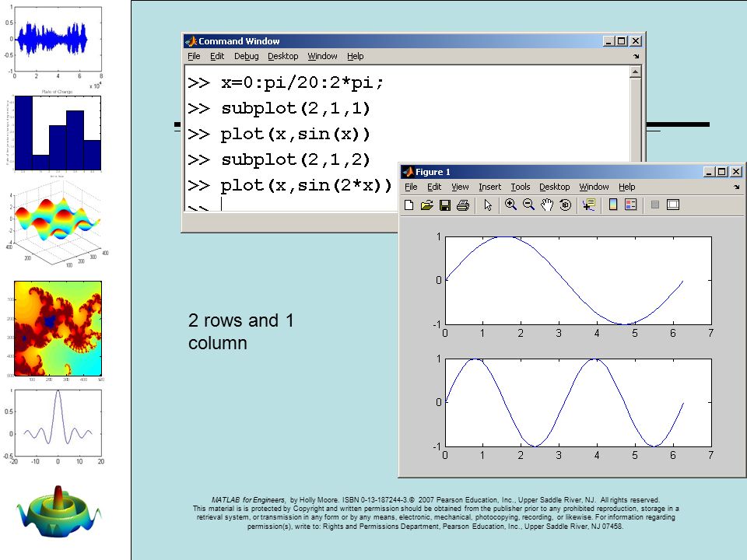This screenshot has width=747, height=560.
Task: Undock Command Window using corner arrow
Action: tap(636, 56)
